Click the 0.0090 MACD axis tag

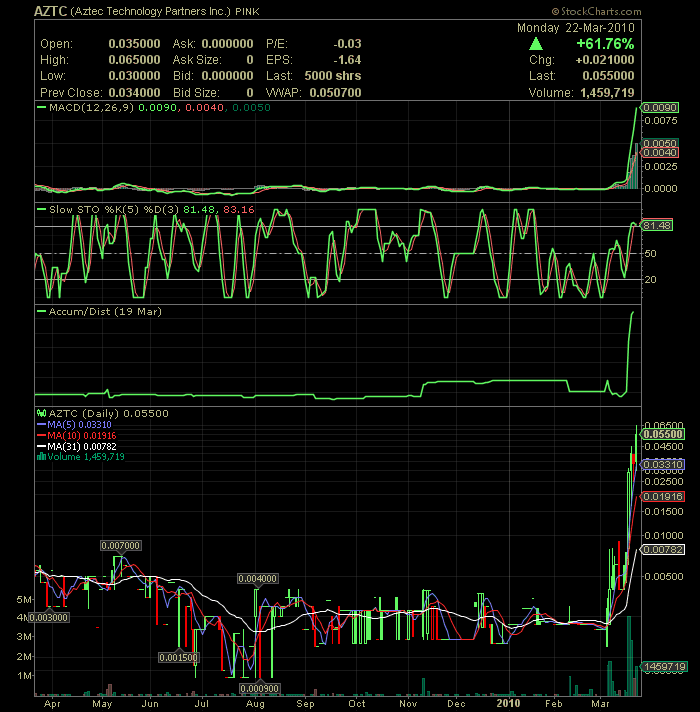point(660,108)
